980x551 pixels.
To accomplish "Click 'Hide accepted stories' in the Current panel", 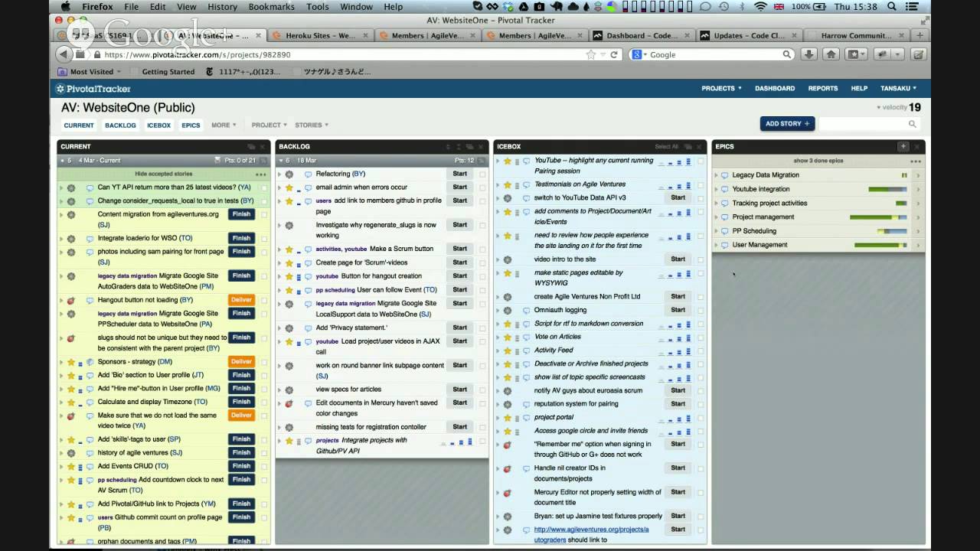I will (x=164, y=174).
